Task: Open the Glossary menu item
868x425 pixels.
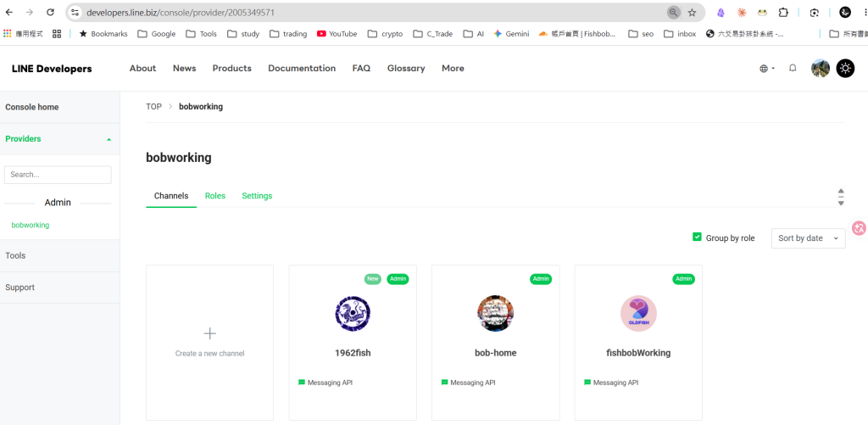Action: point(406,68)
